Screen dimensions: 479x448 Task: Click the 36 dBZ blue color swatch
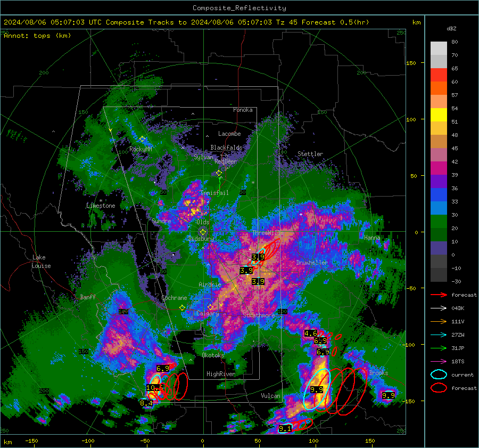[x=439, y=194]
